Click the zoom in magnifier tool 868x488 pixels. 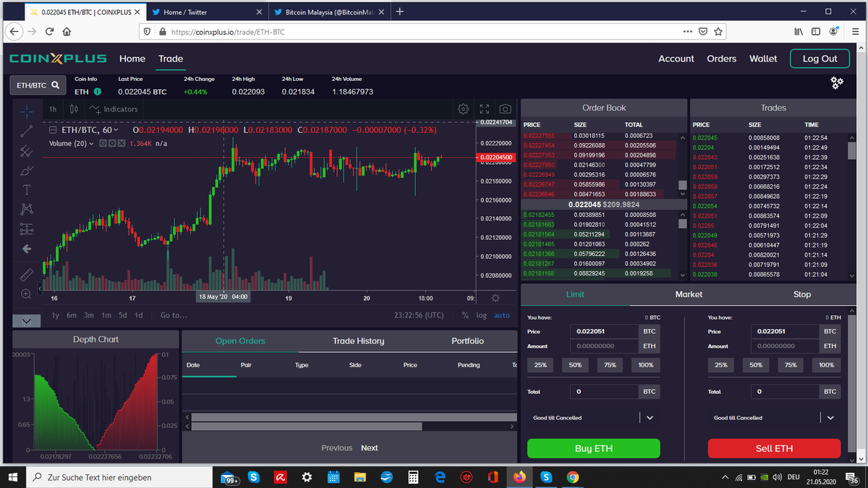(27, 294)
